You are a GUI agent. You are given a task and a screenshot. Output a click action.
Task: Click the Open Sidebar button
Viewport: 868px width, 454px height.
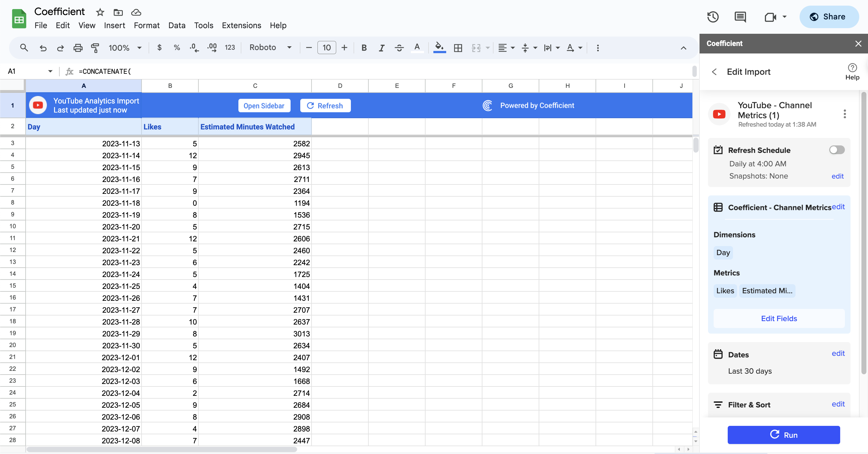(264, 106)
